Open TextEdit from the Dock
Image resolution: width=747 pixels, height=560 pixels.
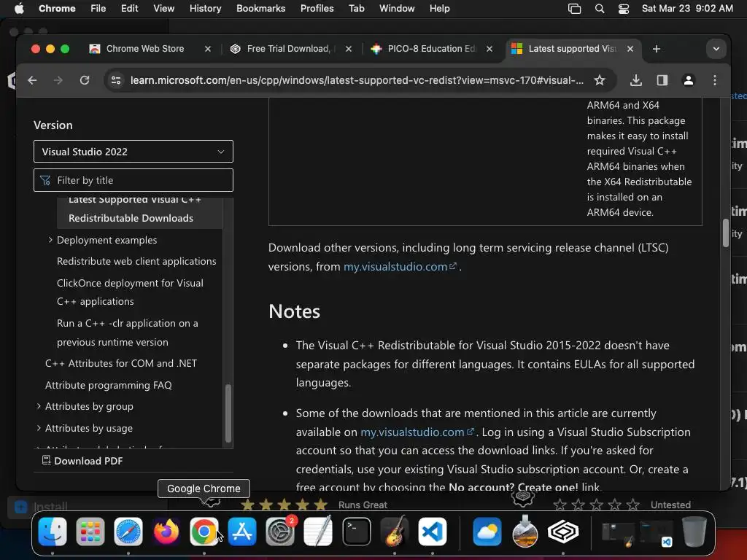pos(318,532)
